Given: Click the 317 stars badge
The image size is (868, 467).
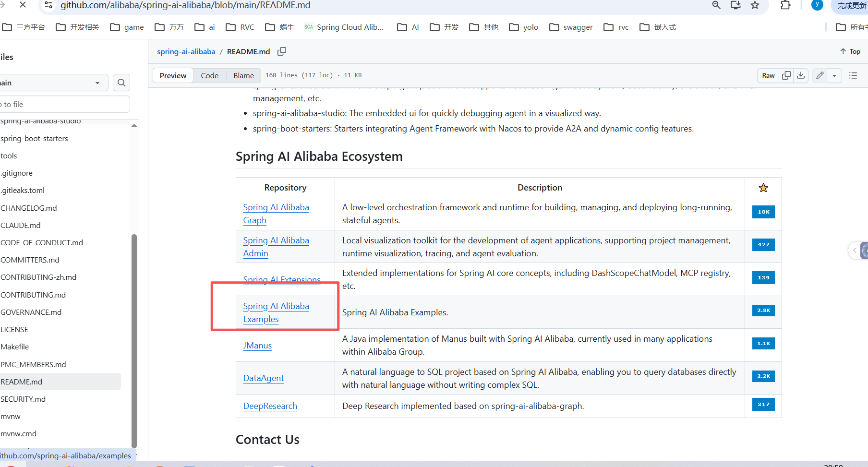Looking at the screenshot, I should coord(763,404).
